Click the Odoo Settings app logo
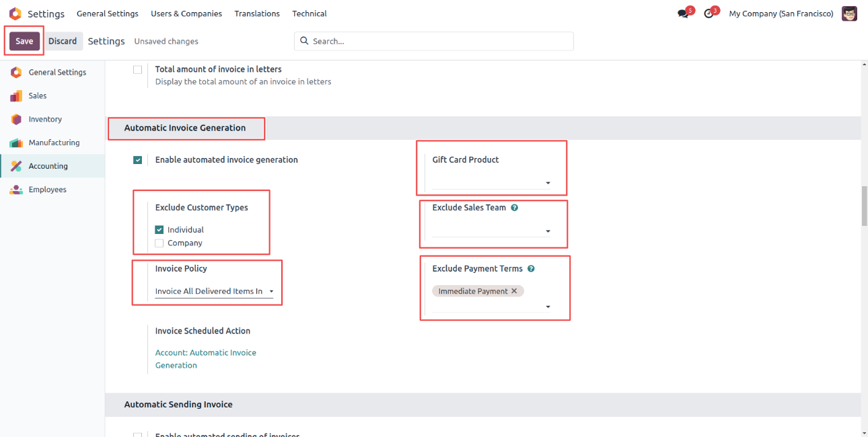Image resolution: width=868 pixels, height=437 pixels. click(x=15, y=13)
